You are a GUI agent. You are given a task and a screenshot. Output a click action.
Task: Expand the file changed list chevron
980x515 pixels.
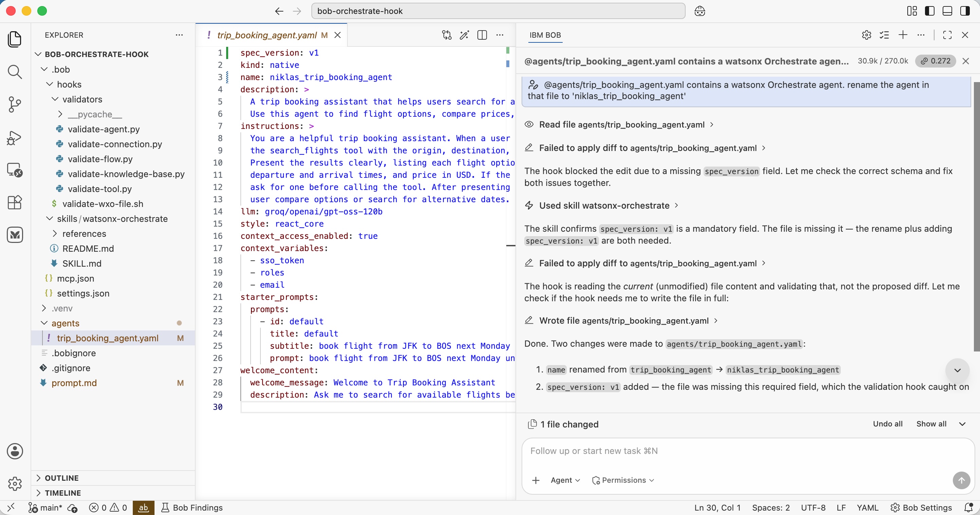(x=962, y=424)
